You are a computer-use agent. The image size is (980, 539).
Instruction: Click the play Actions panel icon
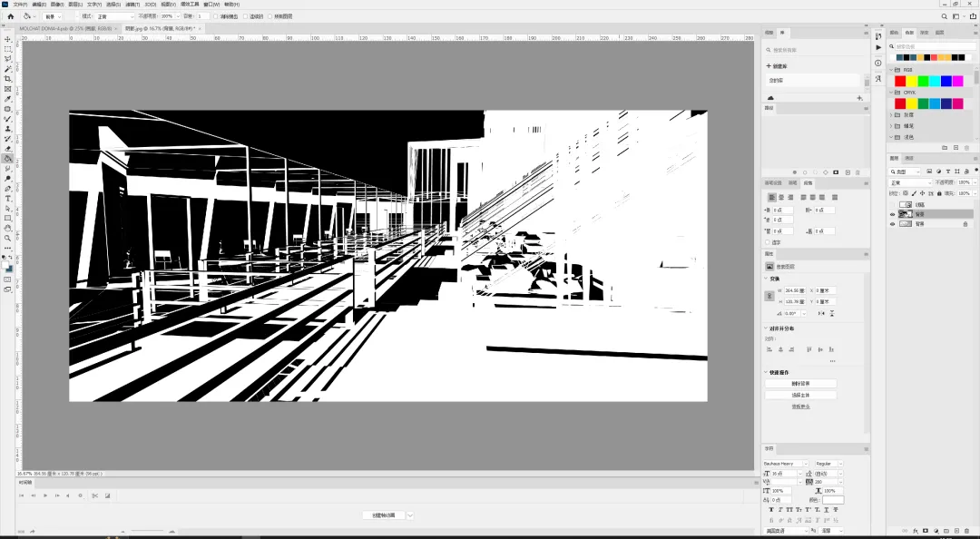pos(878,47)
